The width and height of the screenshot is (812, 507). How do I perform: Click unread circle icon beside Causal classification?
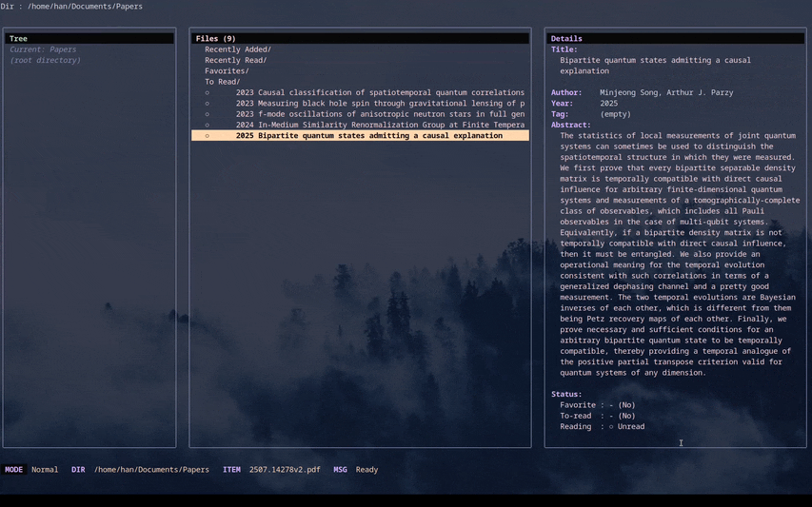208,92
